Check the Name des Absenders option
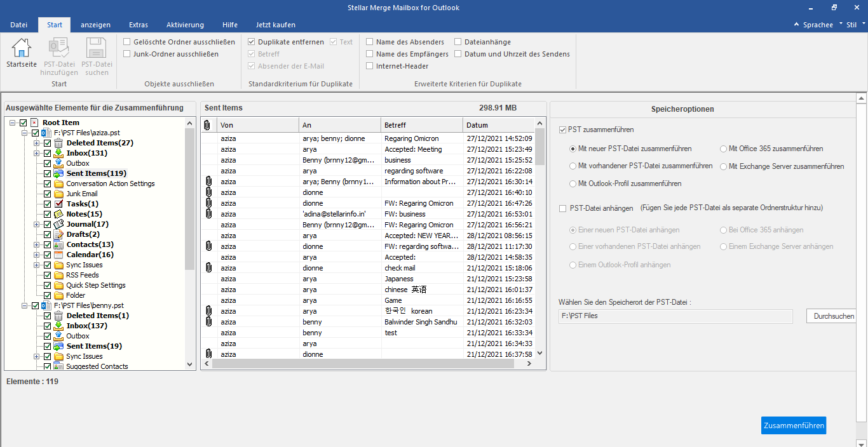The image size is (868, 447). coord(370,42)
